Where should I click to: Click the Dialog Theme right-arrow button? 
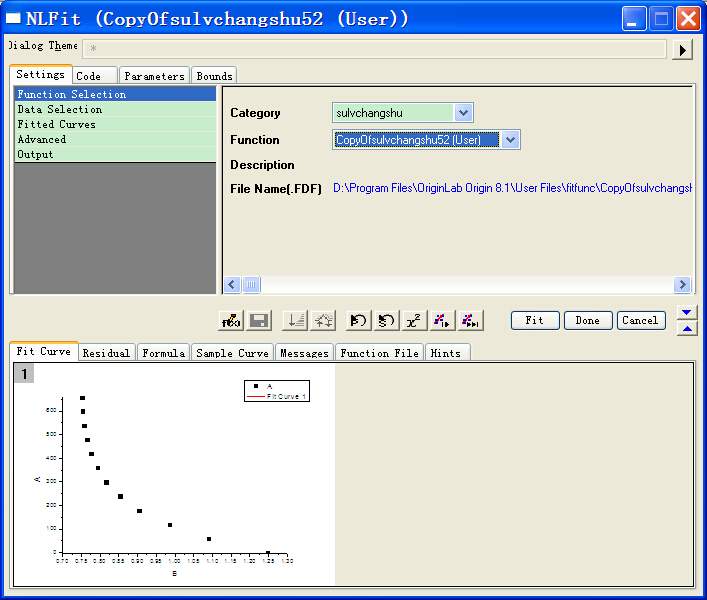pos(682,50)
